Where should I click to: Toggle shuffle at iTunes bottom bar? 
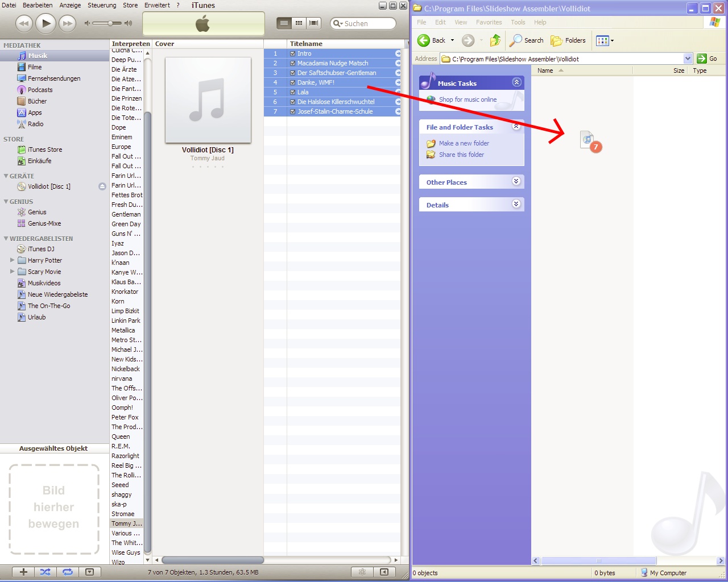point(45,572)
